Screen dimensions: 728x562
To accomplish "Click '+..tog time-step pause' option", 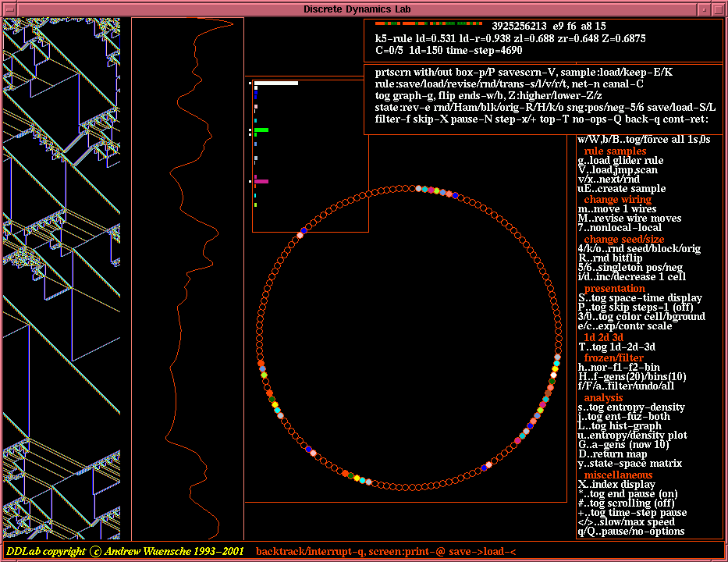I will pos(632,512).
